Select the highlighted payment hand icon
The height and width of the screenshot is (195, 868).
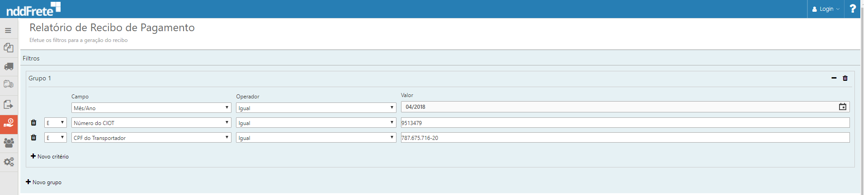tap(9, 124)
